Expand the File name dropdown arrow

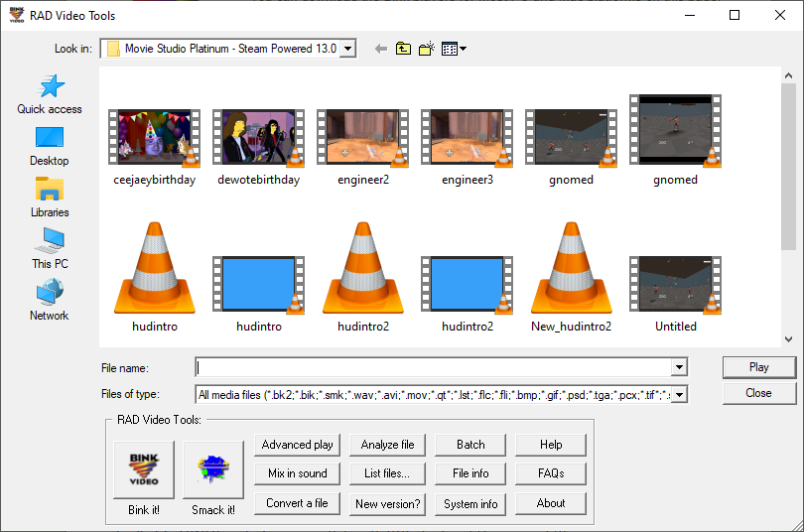tap(679, 367)
